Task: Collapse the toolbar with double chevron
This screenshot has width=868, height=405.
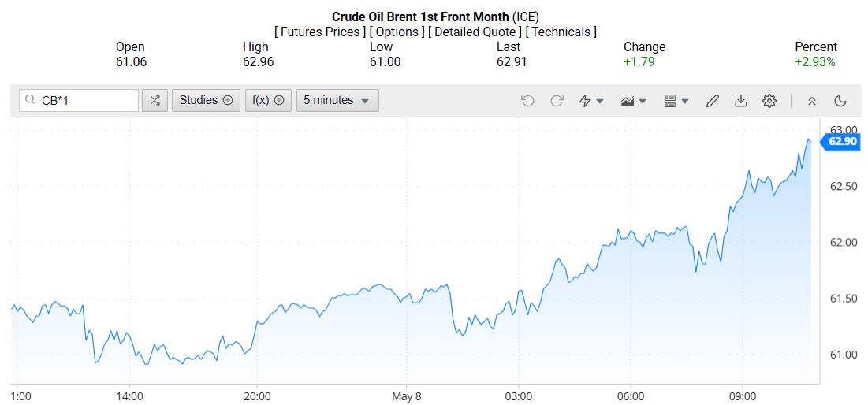Action: 812,101
